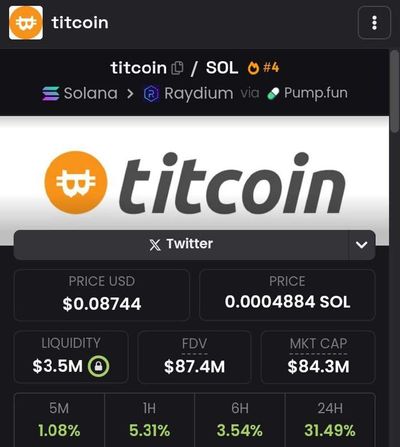Click the locked liquidity padlock icon
The height and width of the screenshot is (447, 400).
coord(98,366)
